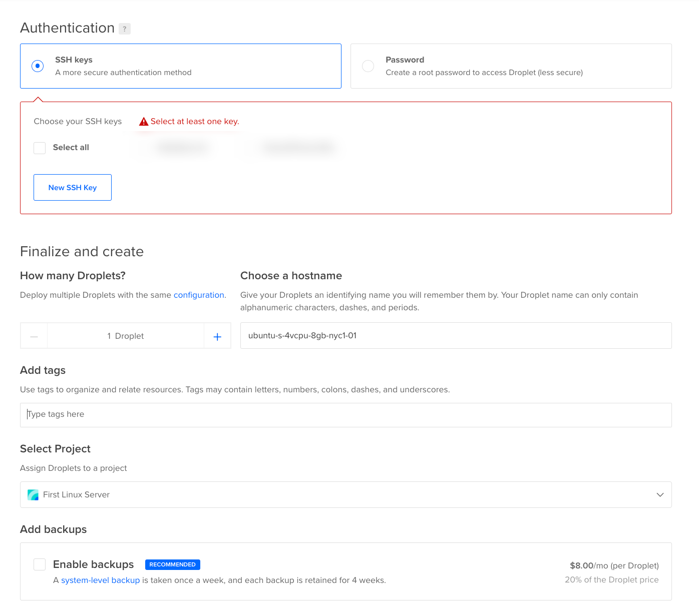Click the red warning triangle icon
699x616 pixels.
[144, 122]
